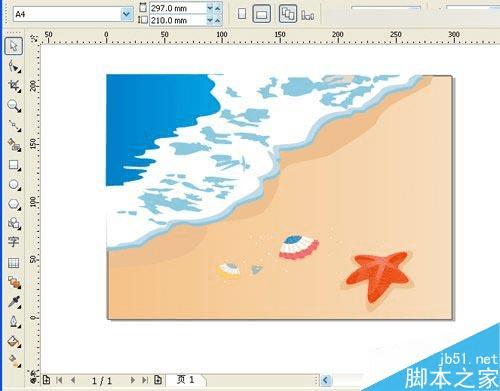Go to the first page
The width and height of the screenshot is (500, 391).
(x=59, y=380)
